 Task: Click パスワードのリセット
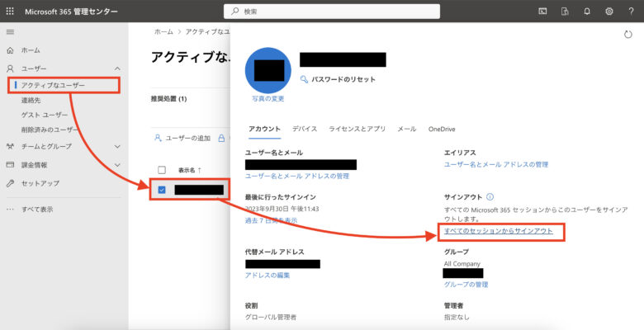pyautogui.click(x=343, y=79)
